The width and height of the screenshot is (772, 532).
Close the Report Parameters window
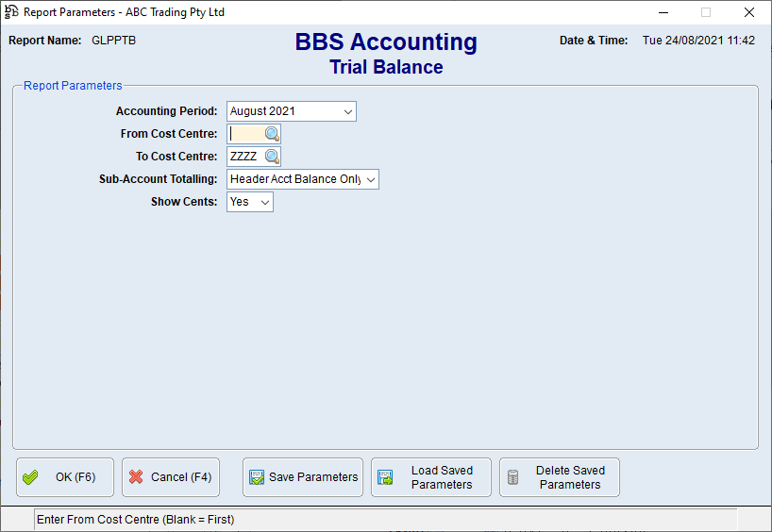coord(749,12)
